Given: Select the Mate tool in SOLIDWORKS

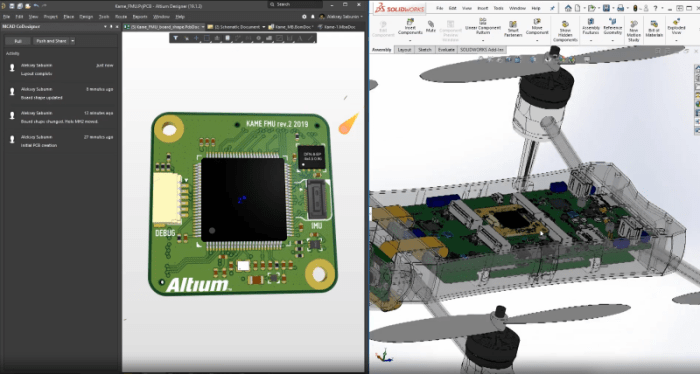Looking at the screenshot, I should click(x=431, y=26).
